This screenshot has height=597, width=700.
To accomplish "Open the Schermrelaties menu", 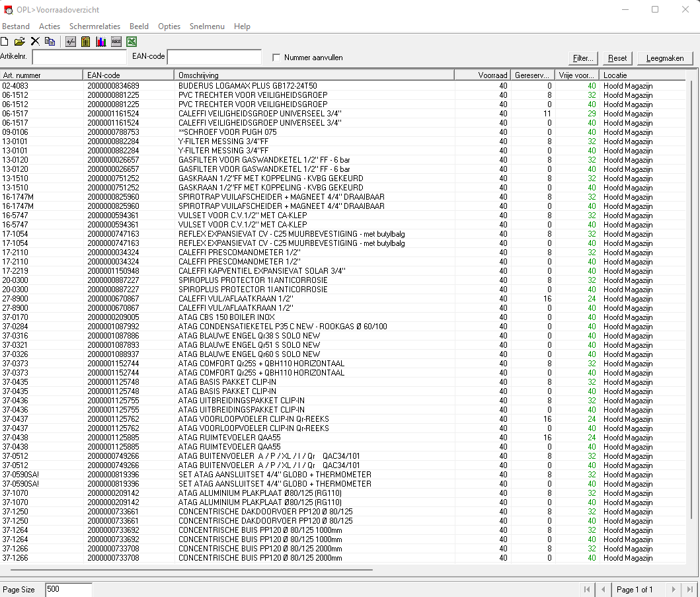I will coord(95,26).
